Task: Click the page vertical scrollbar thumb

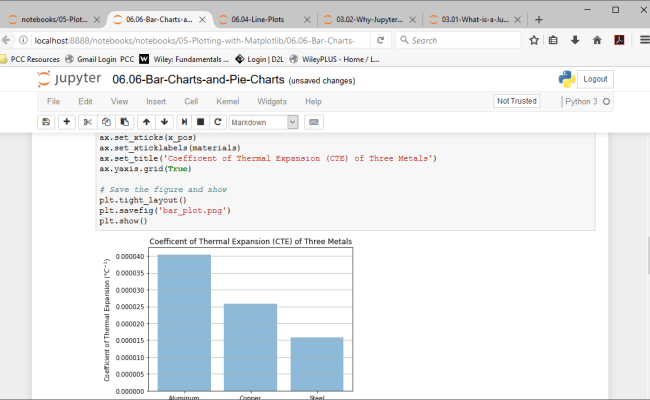Action: point(648,255)
